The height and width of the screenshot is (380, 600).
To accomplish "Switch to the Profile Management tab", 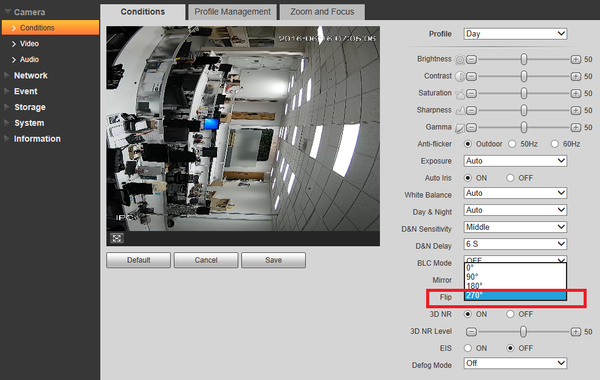I will pos(232,12).
